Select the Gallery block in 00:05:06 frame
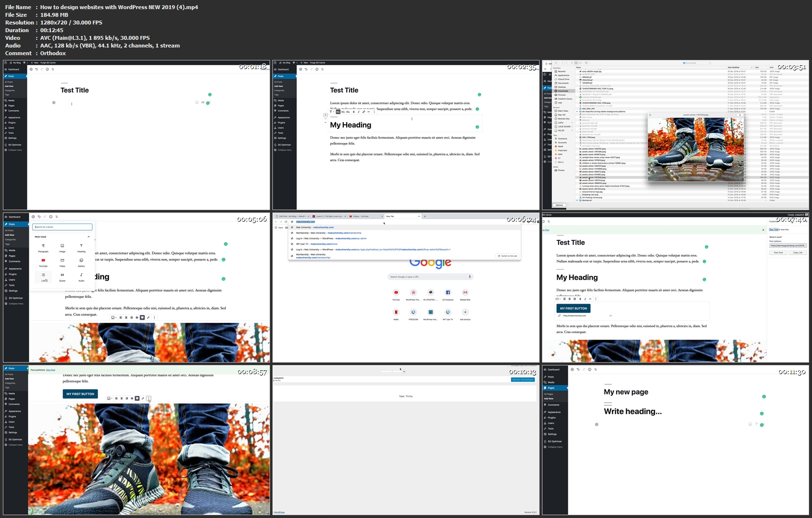 82,262
